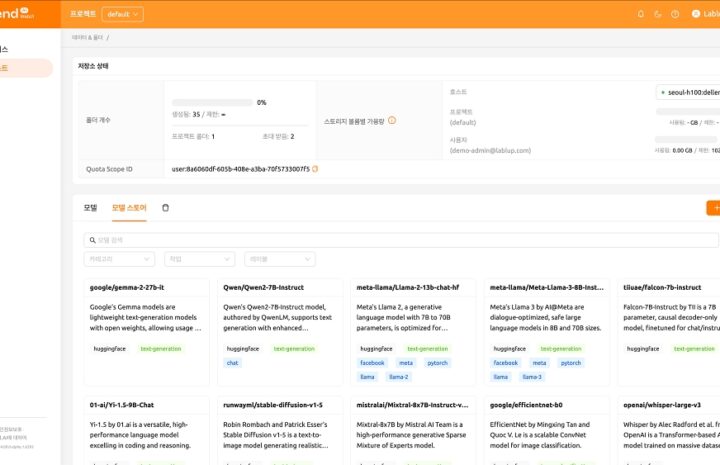Click the folder count 0% progress bar
The height and width of the screenshot is (465, 720).
point(212,102)
